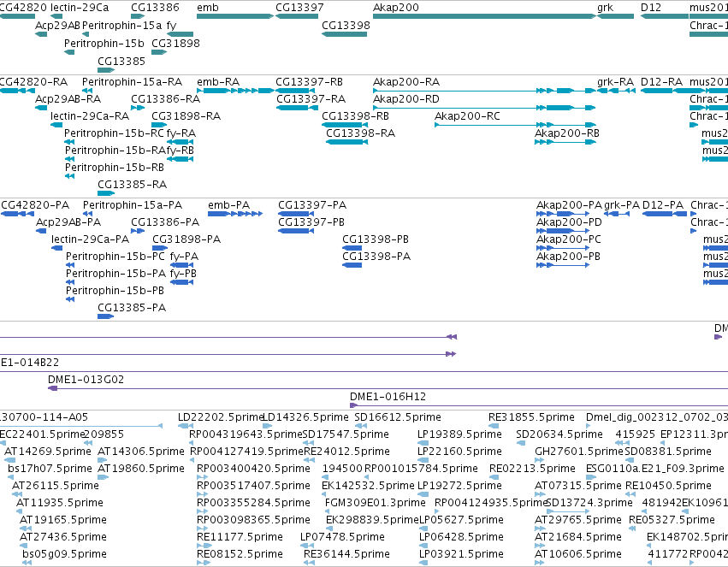Open the lectin-29Ca gene label
Screen dimensions: 728x567
coord(80,8)
